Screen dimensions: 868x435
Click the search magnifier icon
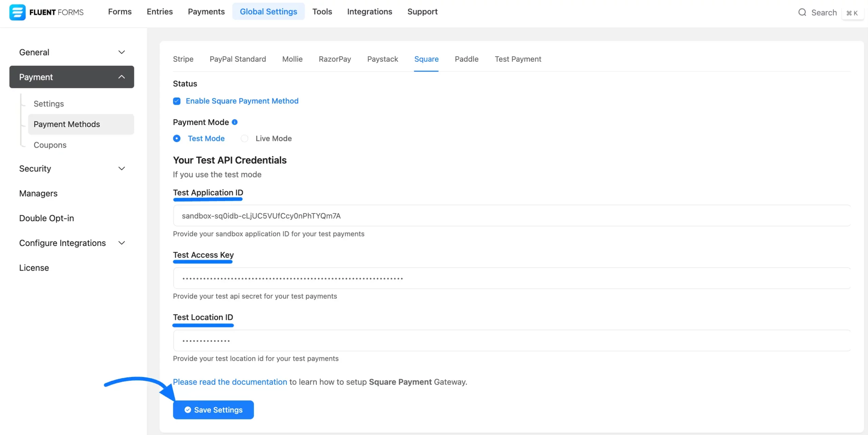click(x=802, y=13)
